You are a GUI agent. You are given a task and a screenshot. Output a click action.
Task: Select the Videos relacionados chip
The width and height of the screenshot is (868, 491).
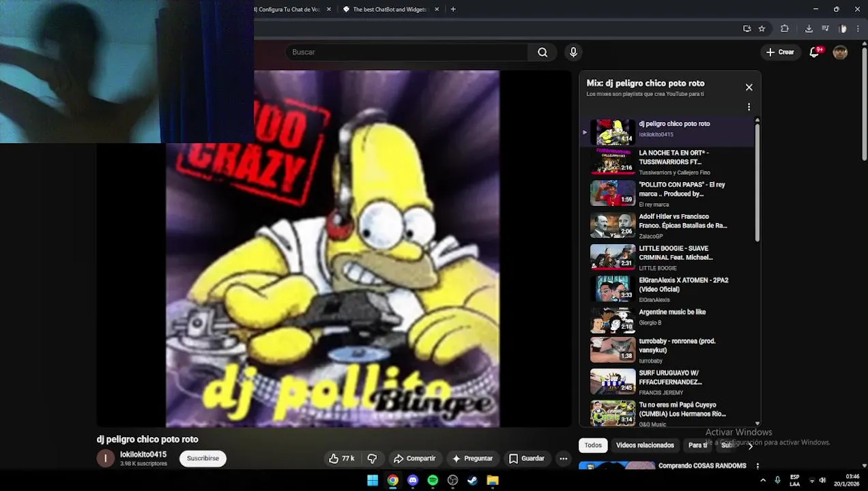(645, 445)
